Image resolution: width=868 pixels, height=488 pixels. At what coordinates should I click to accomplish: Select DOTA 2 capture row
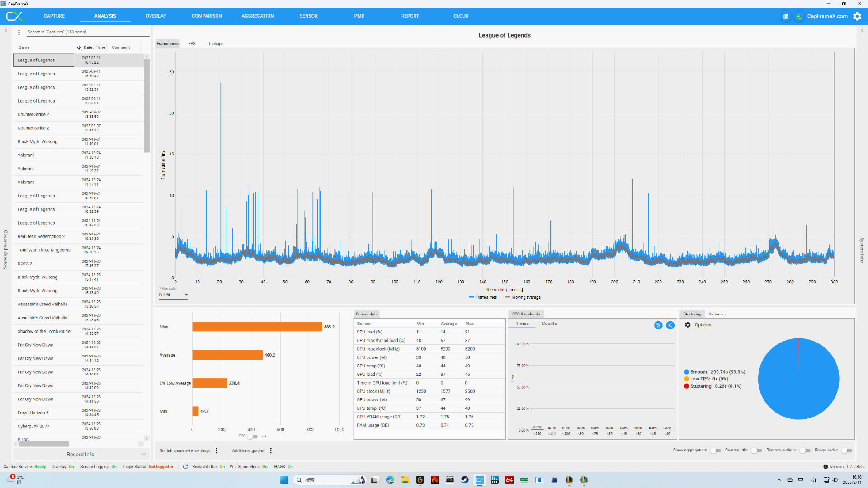(x=78, y=263)
